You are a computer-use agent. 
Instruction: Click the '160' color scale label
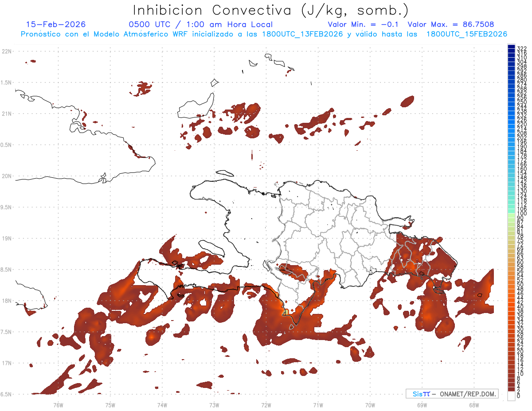click(522, 168)
